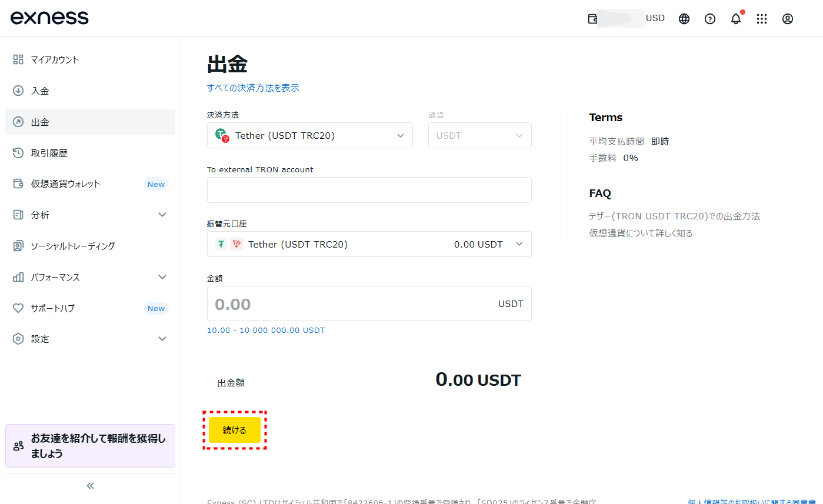Open the user profile icon
The width and height of the screenshot is (823, 504).
tap(788, 19)
